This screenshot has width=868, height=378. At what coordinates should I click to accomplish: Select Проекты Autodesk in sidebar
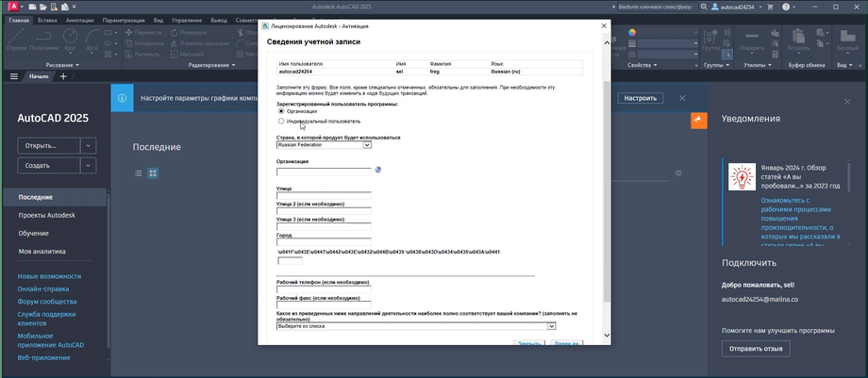click(x=46, y=215)
